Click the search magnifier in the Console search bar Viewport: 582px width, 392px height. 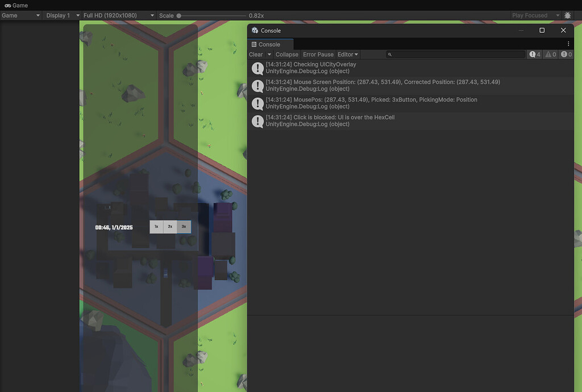point(389,55)
